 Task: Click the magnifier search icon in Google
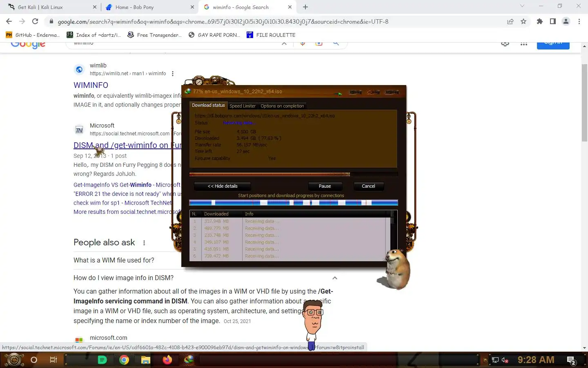coord(336,43)
